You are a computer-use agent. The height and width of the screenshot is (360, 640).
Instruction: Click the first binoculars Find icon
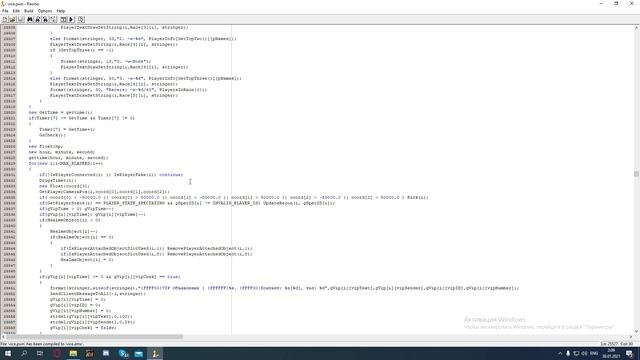pos(30,19)
